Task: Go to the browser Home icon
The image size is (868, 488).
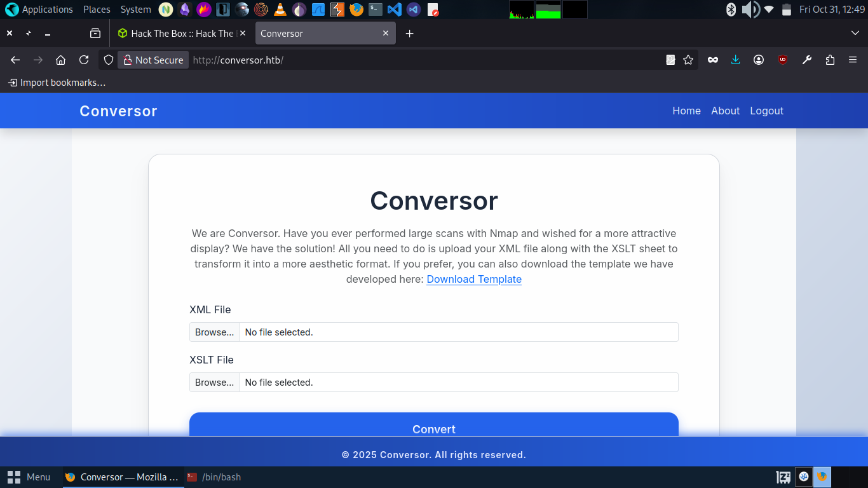Action: click(61, 60)
